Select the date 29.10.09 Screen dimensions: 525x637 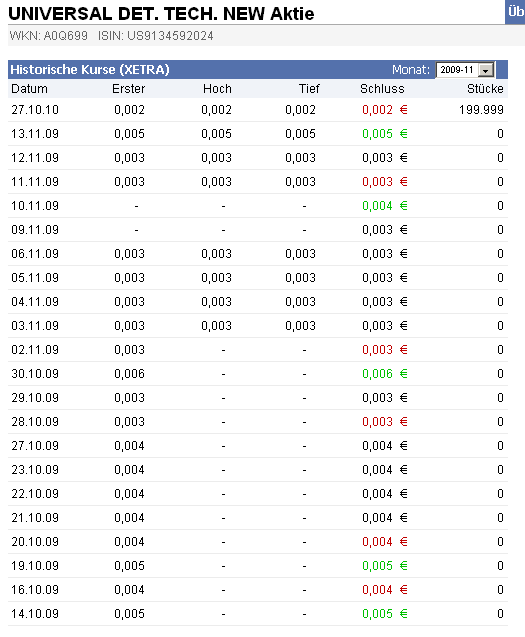tap(35, 397)
